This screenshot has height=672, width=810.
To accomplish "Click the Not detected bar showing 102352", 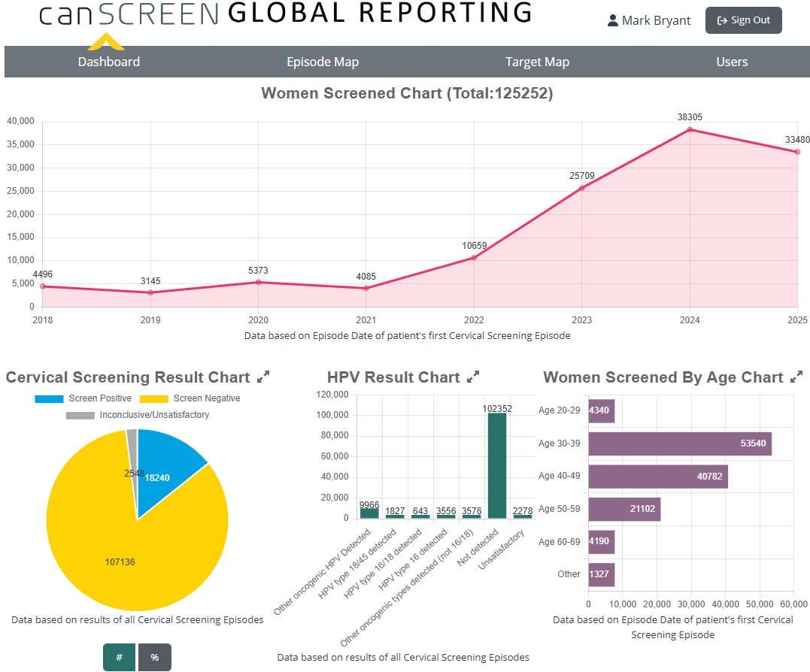I will [x=497, y=465].
